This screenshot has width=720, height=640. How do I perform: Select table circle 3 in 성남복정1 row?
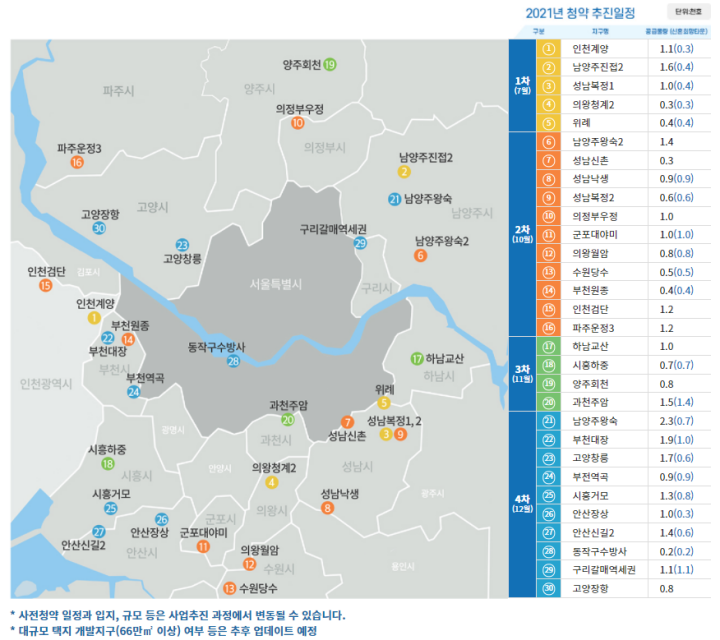549,86
